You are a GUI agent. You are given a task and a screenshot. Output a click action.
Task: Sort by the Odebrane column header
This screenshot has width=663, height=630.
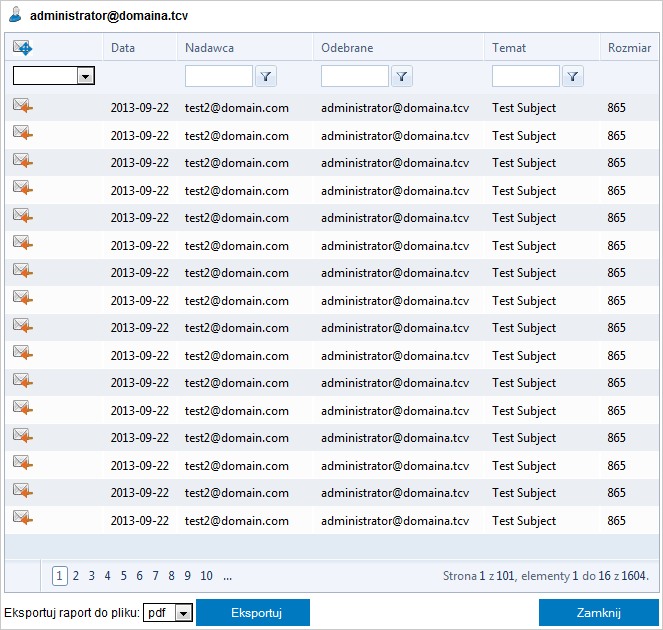[347, 48]
